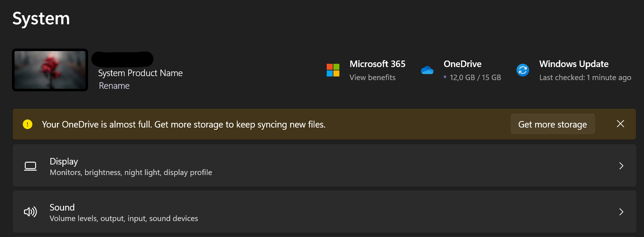Click the desktop wallpaper thumbnail with red rose
The width and height of the screenshot is (644, 237).
[50, 70]
